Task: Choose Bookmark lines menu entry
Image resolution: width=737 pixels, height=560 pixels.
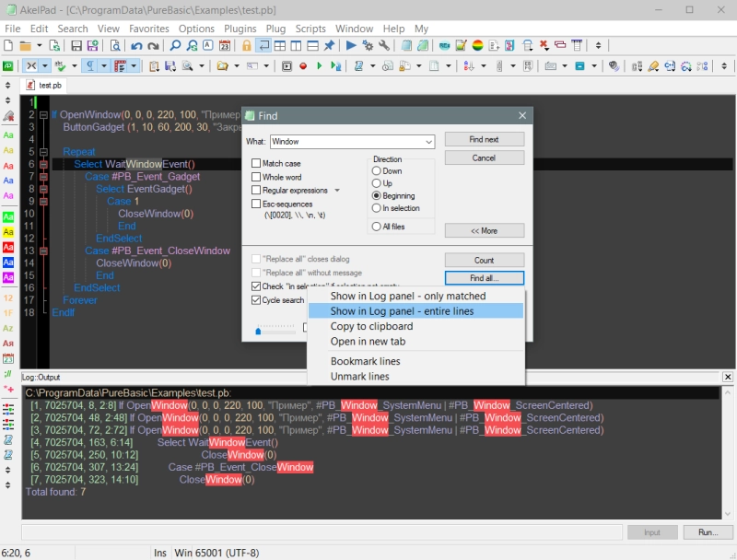Action: 416,361
